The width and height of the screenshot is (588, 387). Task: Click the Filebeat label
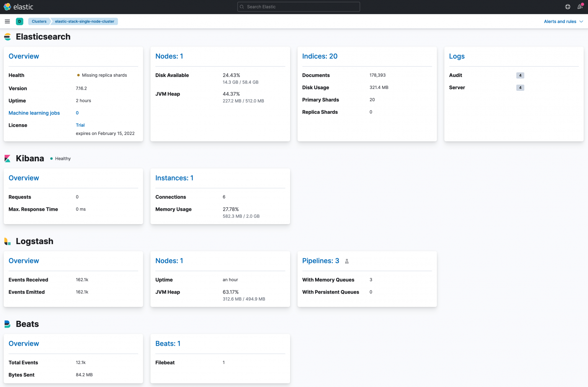click(x=165, y=363)
